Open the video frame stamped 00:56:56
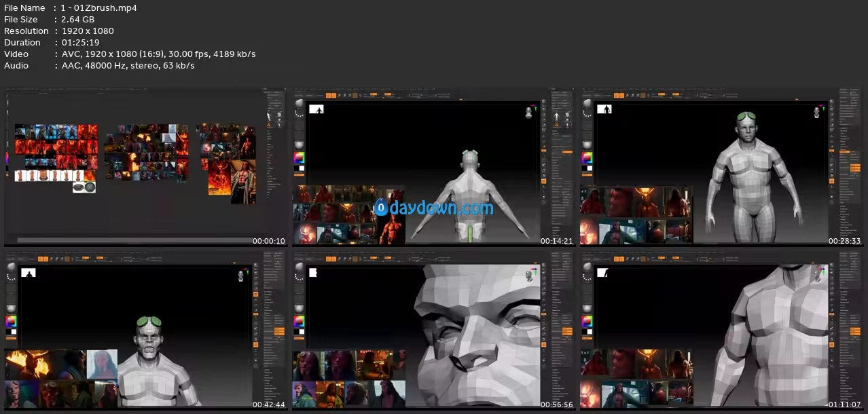This screenshot has width=868, height=414. (x=433, y=331)
